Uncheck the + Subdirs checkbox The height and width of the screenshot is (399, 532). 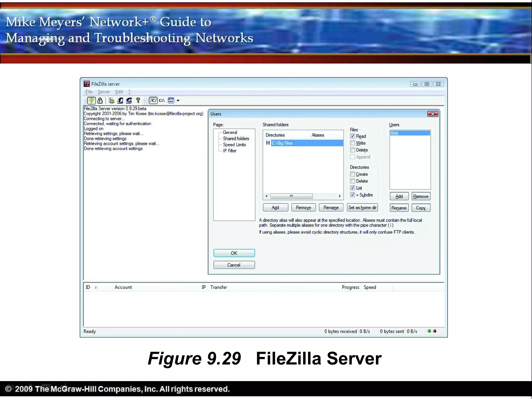tap(353, 195)
